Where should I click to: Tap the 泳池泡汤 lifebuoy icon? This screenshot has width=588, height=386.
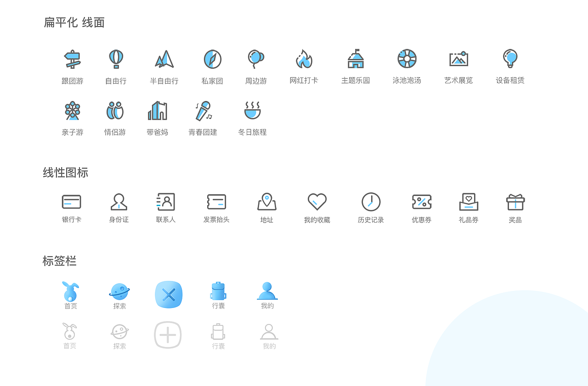pyautogui.click(x=407, y=59)
